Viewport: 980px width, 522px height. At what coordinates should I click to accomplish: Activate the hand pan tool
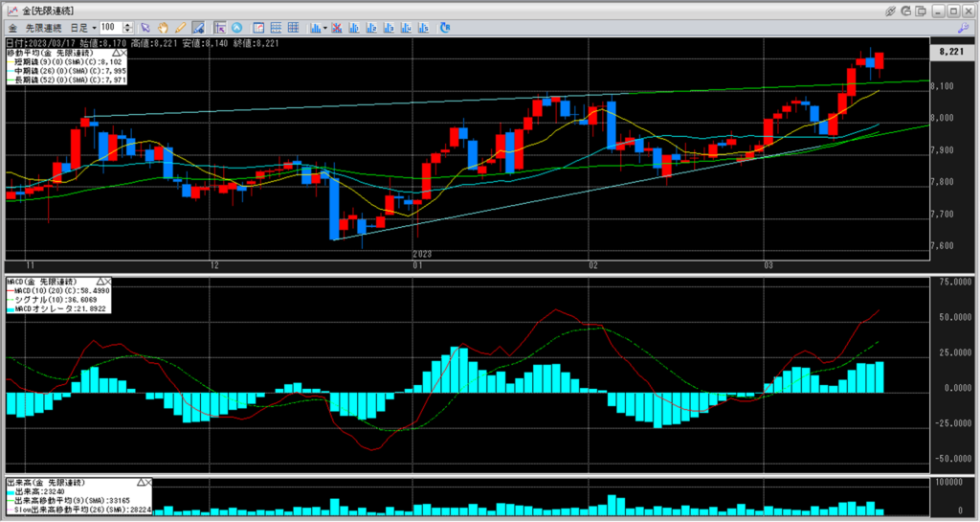[x=164, y=27]
